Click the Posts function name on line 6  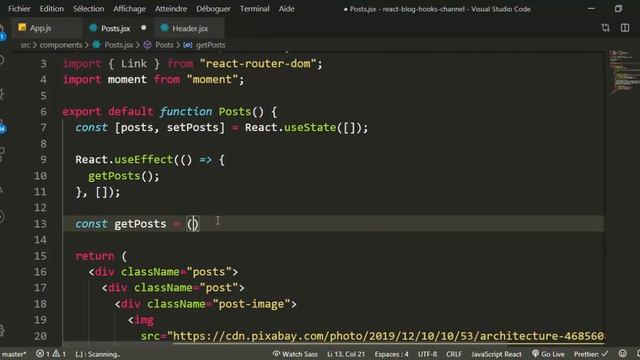coord(235,111)
